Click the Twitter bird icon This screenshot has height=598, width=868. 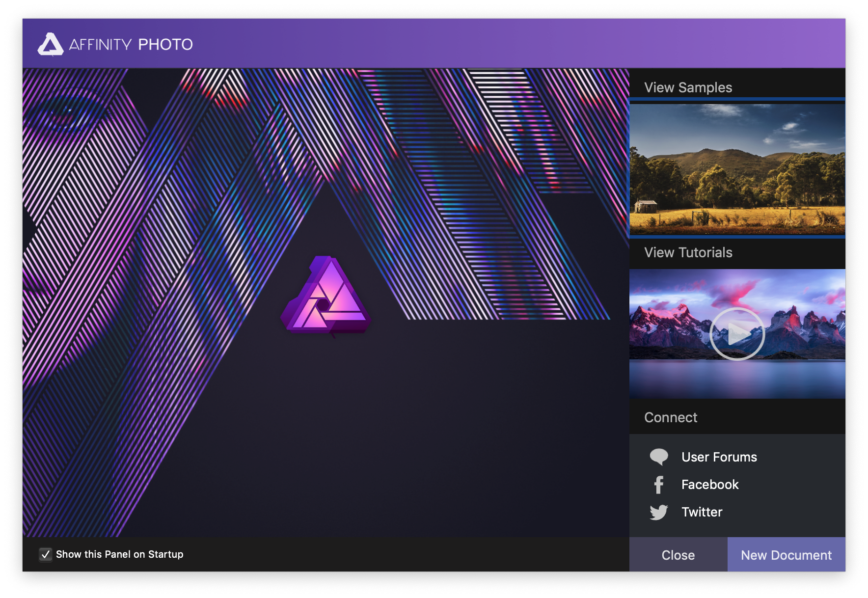pos(659,512)
